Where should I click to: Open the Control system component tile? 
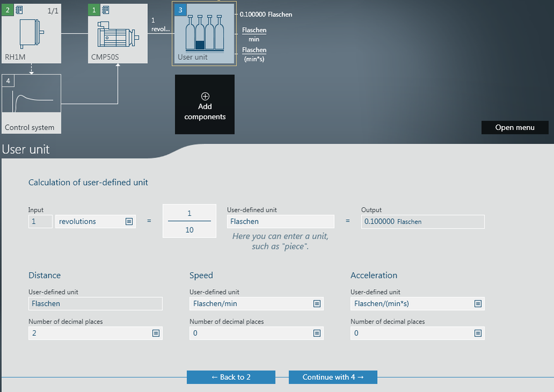point(31,104)
